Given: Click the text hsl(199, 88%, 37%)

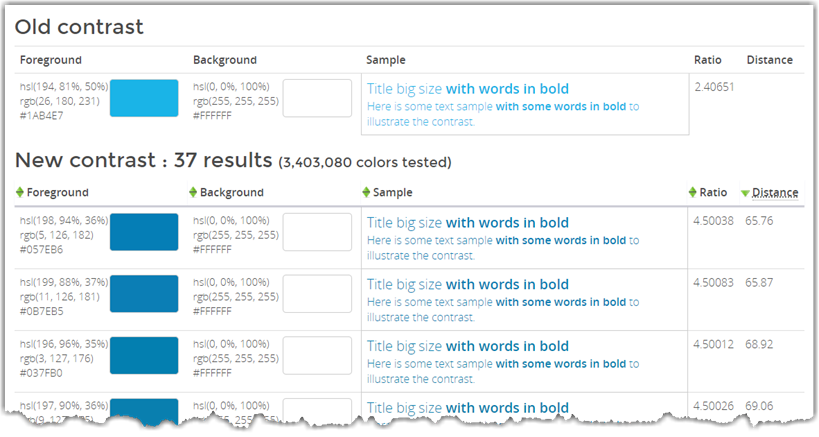Looking at the screenshot, I should pyautogui.click(x=64, y=282).
